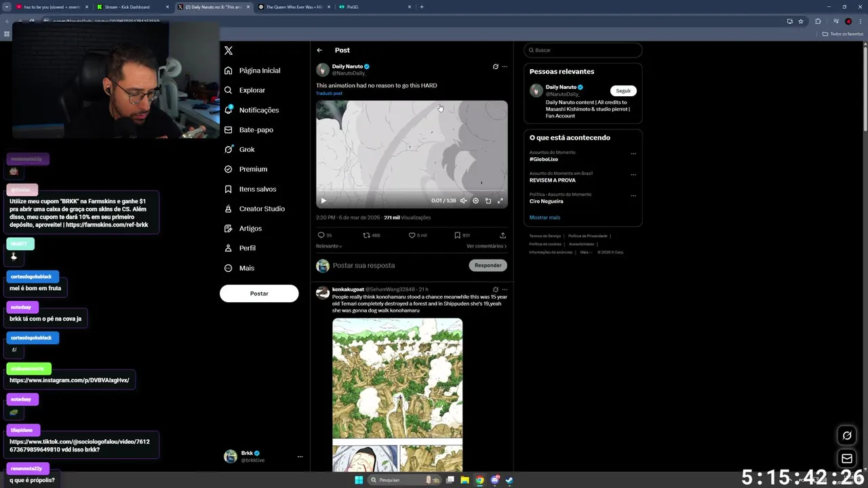The height and width of the screenshot is (488, 868).
Task: Unmute the video volume icon
Action: (x=463, y=201)
